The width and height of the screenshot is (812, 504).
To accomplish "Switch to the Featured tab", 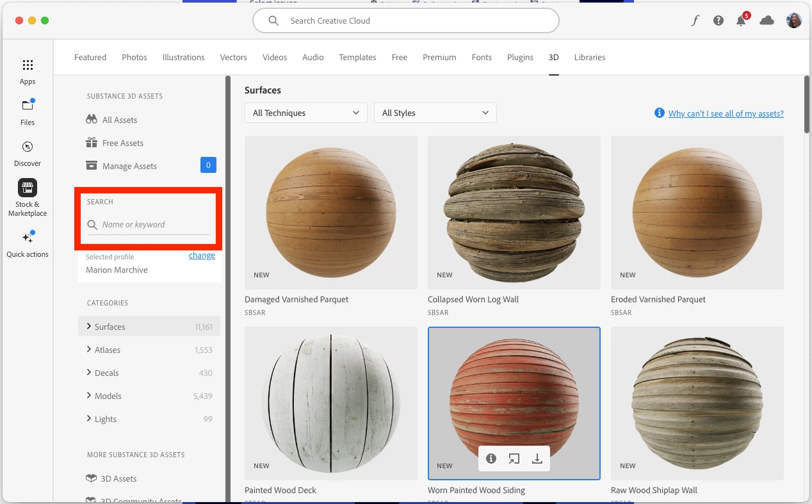I will coord(90,57).
